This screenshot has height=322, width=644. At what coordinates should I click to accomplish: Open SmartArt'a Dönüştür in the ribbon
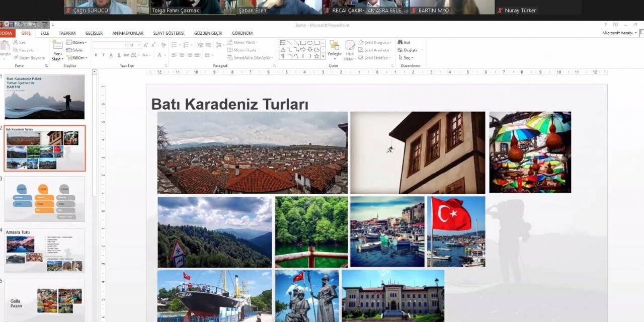251,57
